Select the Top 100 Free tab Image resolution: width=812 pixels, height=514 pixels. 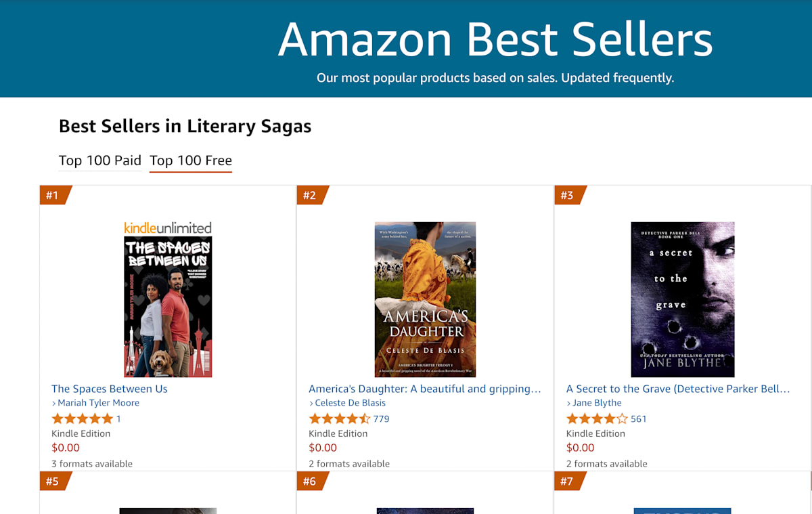191,160
